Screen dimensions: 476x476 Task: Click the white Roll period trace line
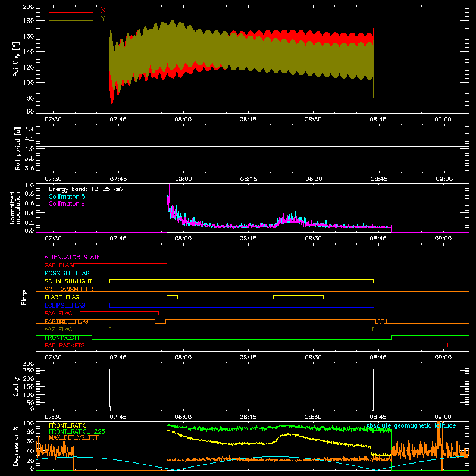252,147
